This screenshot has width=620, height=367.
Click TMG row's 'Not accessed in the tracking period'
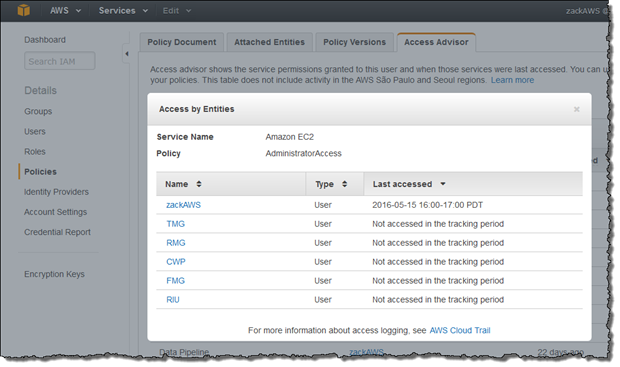[x=438, y=224]
